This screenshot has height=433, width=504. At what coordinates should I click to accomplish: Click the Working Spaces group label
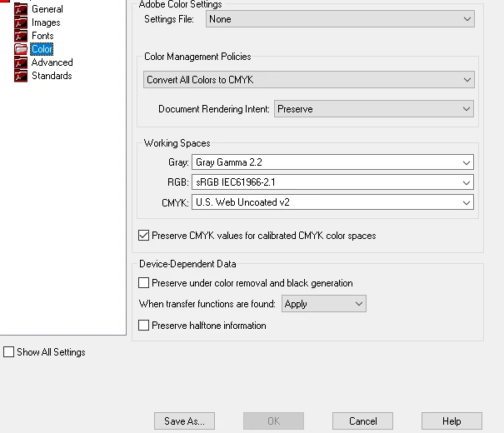coord(177,143)
